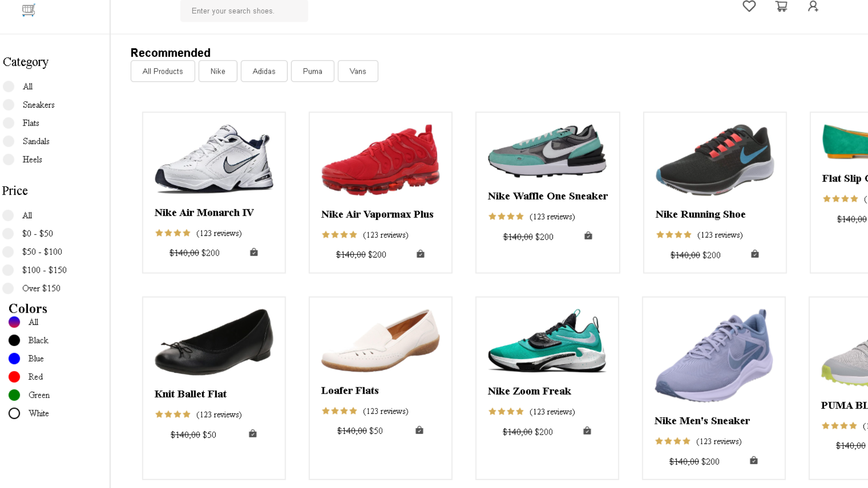Select the Sneakers category radio
Viewport: 868px width, 488px height.
click(9, 105)
